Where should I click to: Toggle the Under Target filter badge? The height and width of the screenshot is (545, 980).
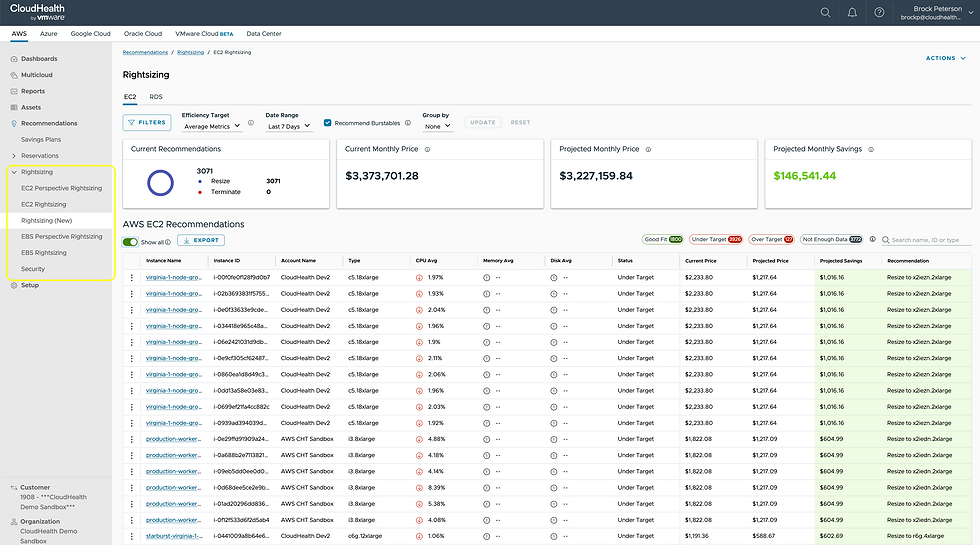pyautogui.click(x=716, y=239)
